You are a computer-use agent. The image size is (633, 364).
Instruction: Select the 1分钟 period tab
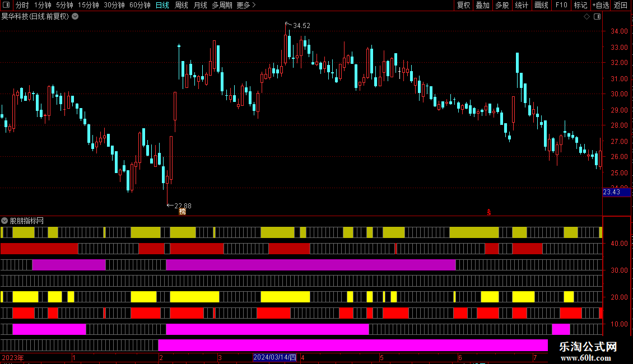[x=43, y=5]
